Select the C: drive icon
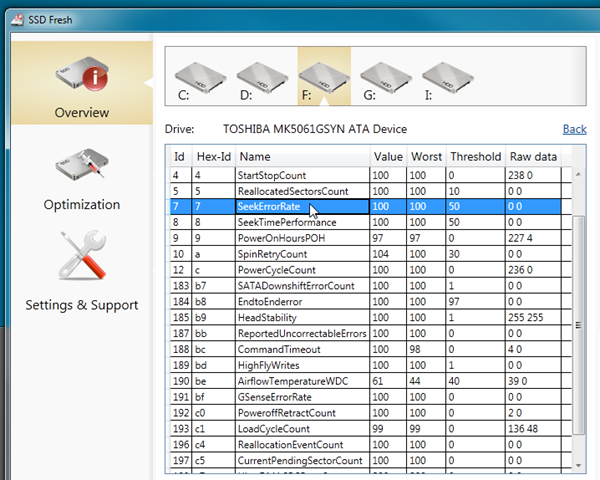Image resolution: width=600 pixels, height=480 pixels. click(200, 78)
